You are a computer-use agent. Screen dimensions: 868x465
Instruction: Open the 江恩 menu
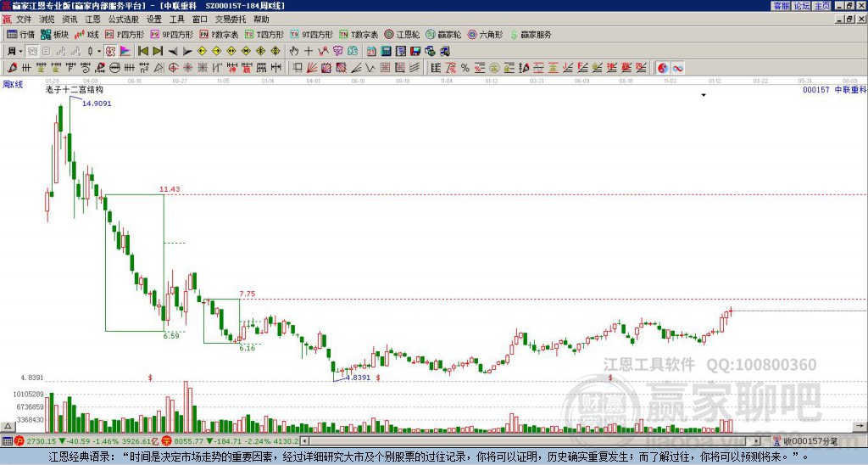coord(92,20)
